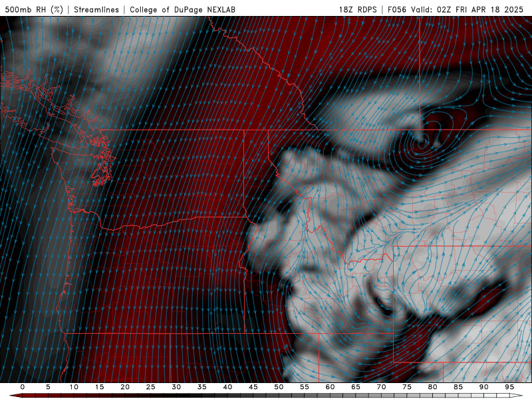This screenshot has height=399, width=532.
Task: Select the "65" colorbar value
Action: tap(356, 387)
